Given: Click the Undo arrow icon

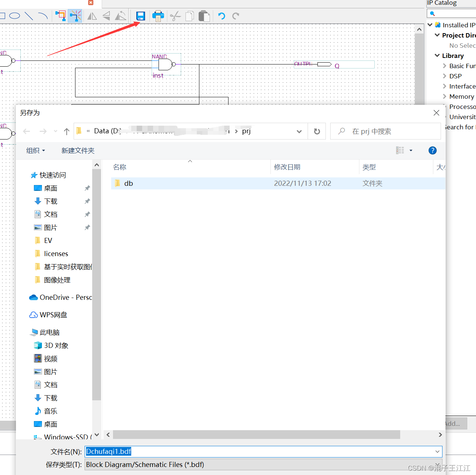Looking at the screenshot, I should click(222, 16).
